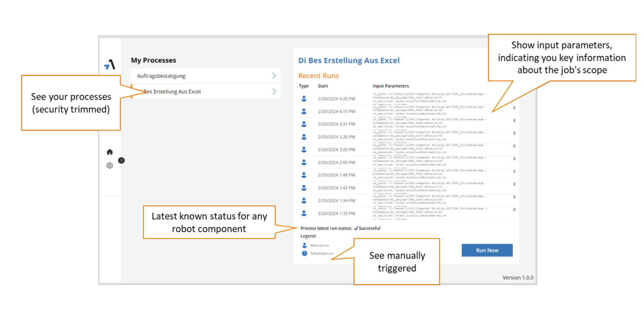Select the 2/20/2024 1:33 PM start time
This screenshot has height=316, width=644.
[336, 213]
